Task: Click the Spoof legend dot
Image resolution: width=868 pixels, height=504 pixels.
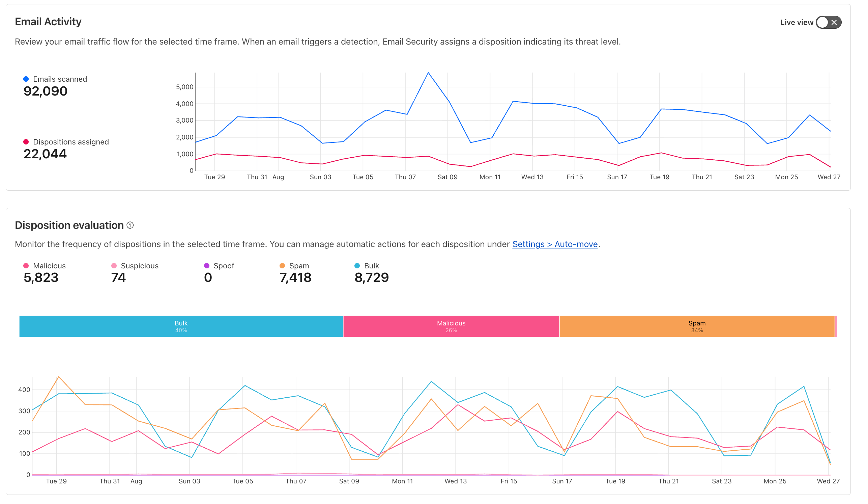Action: (x=207, y=265)
